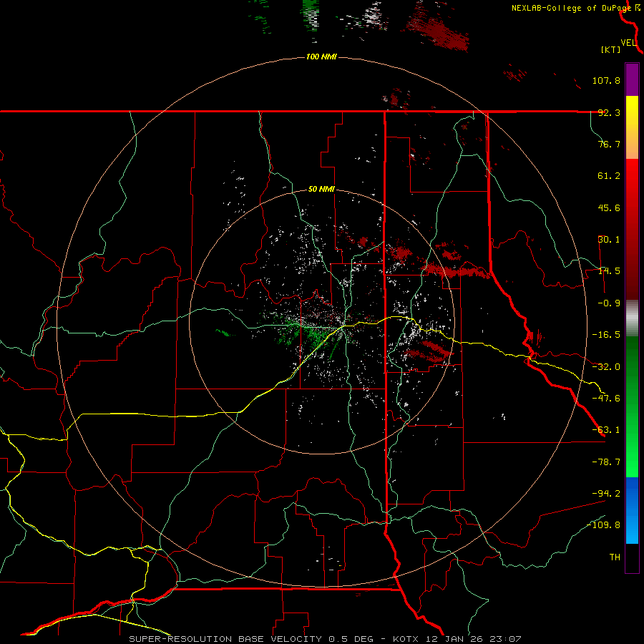Click the 50 NMI range ring label
Image resolution: width=644 pixels, height=644 pixels.
[321, 189]
